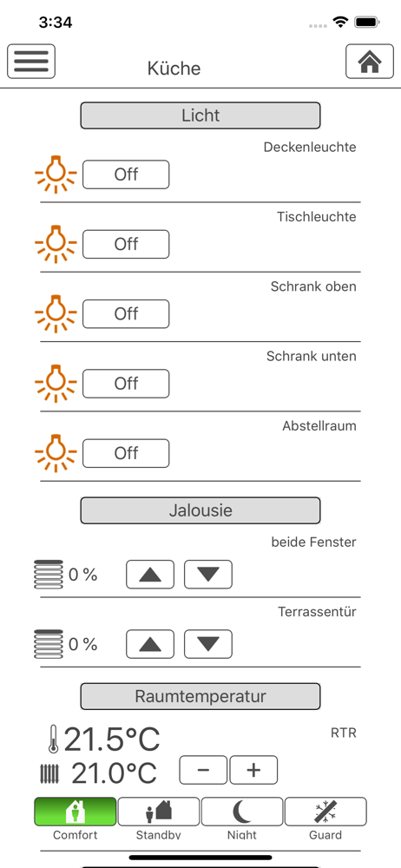Raise the beide Fenster blind
Image resolution: width=401 pixels, height=868 pixels.
pos(150,575)
